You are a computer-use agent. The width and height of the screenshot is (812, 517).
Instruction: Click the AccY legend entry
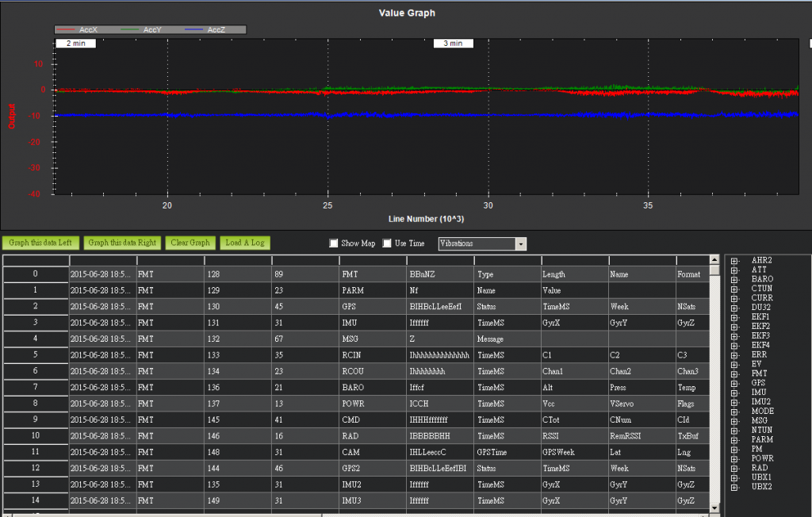(x=141, y=29)
